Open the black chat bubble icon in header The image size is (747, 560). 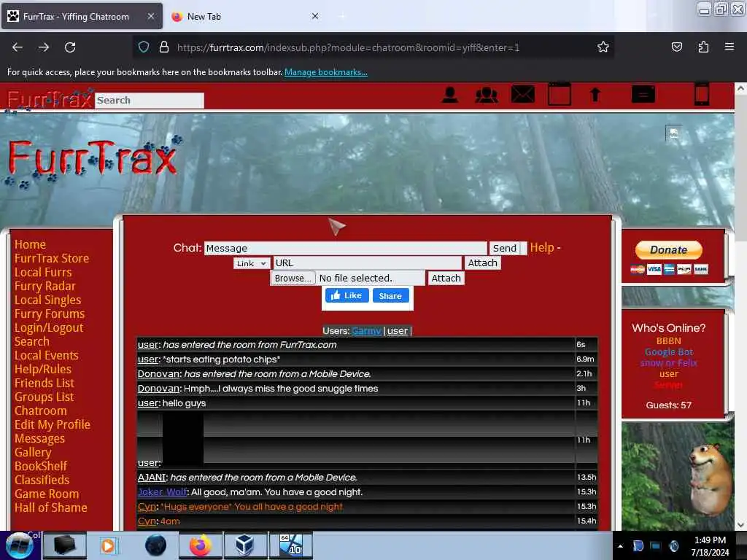[x=643, y=94]
